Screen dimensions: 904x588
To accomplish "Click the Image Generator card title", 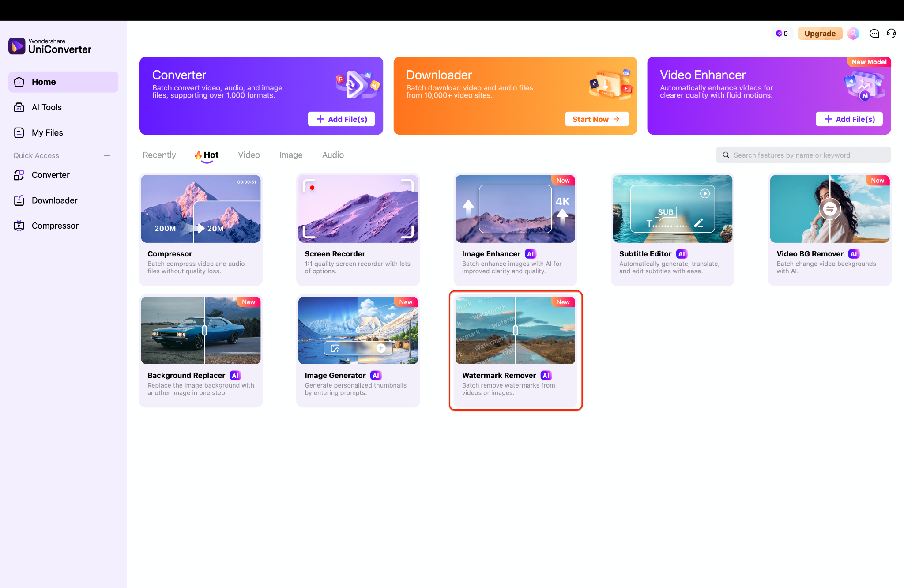I will [335, 375].
